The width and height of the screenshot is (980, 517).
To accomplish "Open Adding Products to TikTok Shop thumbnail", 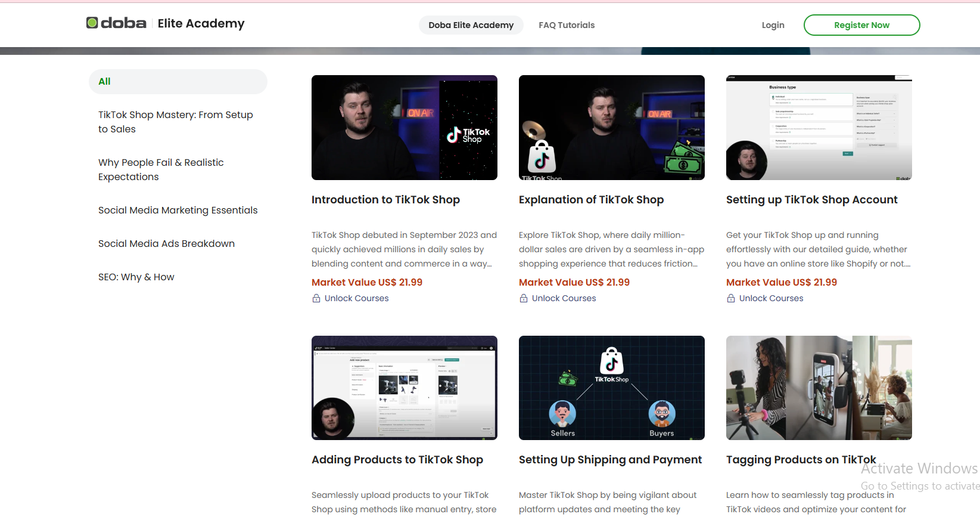I will (x=405, y=388).
